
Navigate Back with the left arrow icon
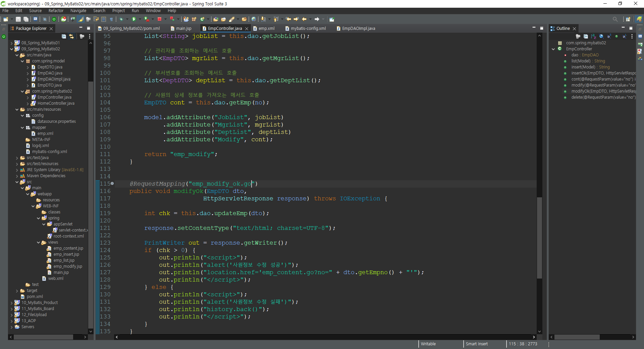coord(304,19)
